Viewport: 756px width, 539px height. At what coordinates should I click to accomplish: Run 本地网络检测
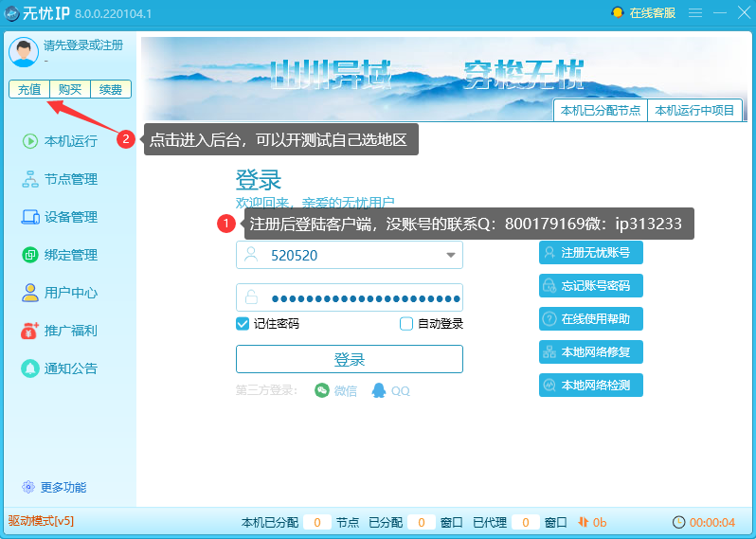590,386
